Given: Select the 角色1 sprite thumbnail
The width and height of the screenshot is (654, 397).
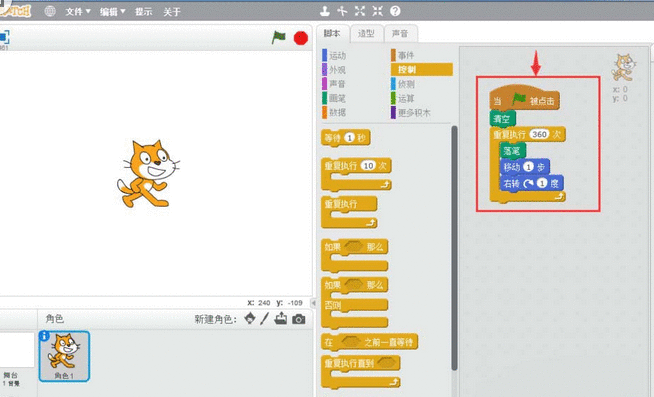Looking at the screenshot, I should click(x=64, y=357).
